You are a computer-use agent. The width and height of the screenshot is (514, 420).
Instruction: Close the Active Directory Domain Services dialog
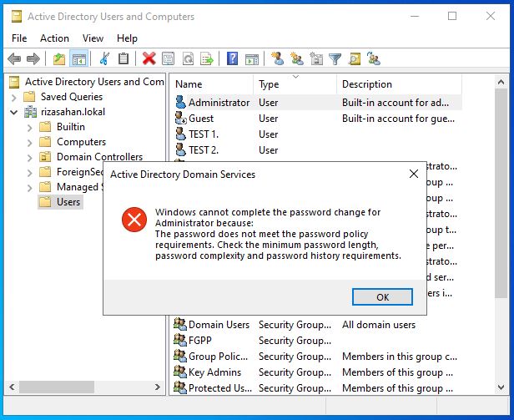tap(414, 174)
